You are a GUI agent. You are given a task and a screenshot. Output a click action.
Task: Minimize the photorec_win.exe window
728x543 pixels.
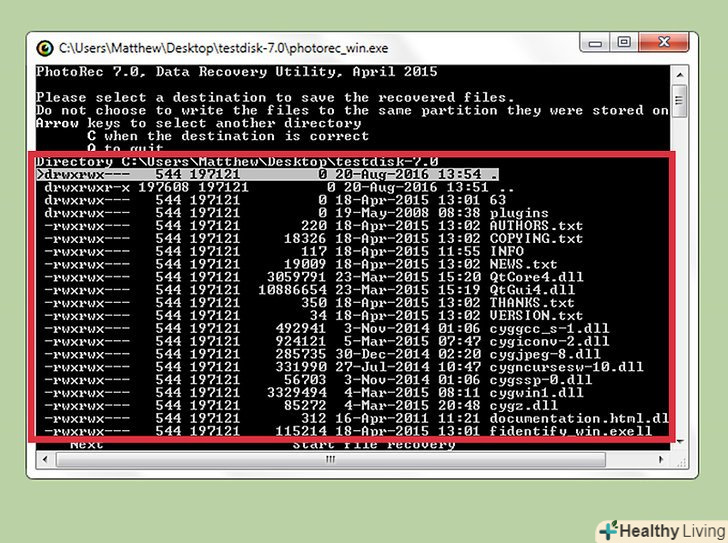595,43
